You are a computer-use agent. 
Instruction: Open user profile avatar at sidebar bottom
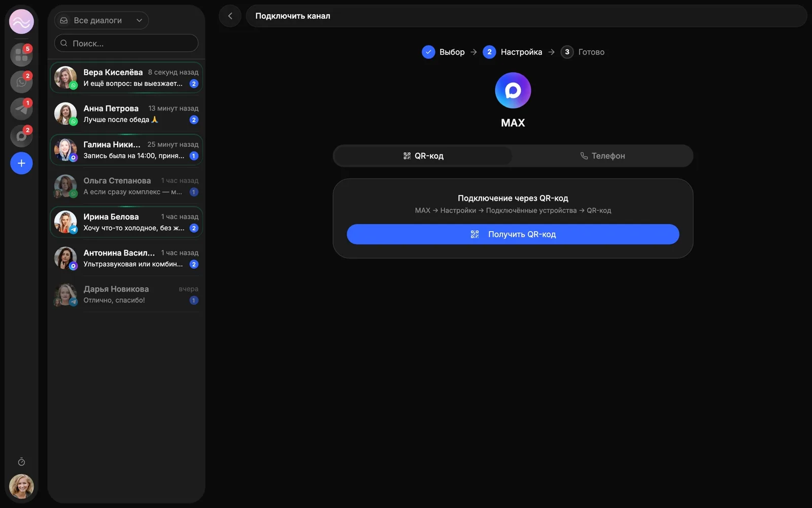point(21,487)
